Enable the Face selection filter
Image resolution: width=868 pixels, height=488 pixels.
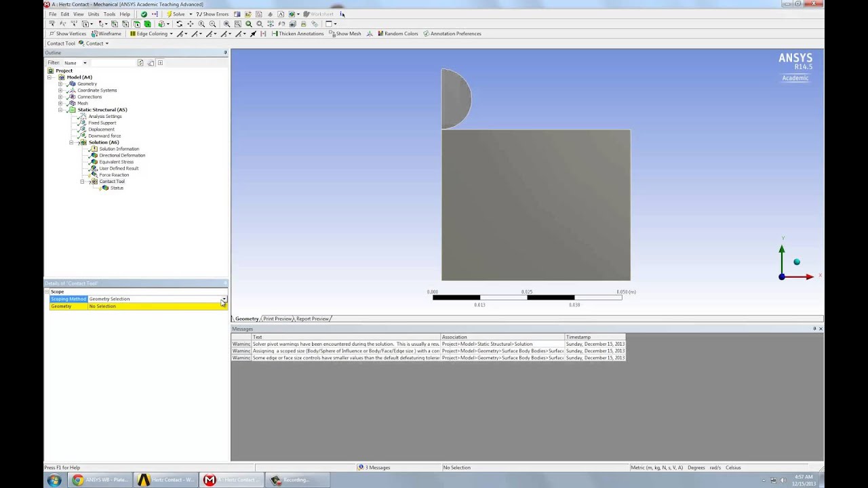(x=137, y=24)
